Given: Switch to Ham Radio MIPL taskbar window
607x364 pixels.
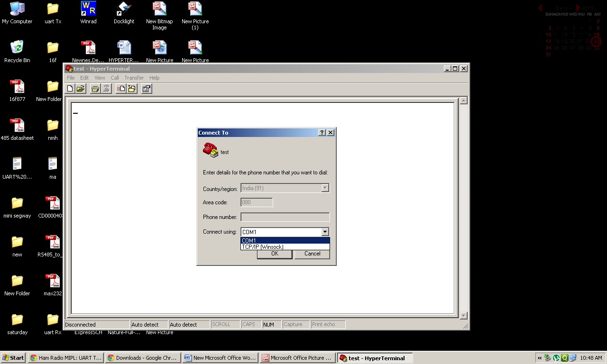Looking at the screenshot, I should pos(65,358).
